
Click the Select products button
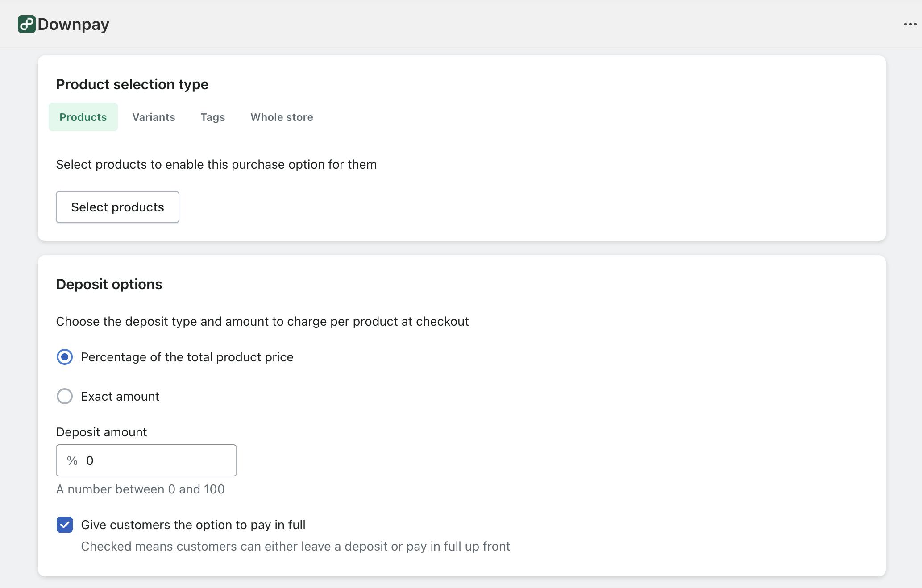click(117, 207)
